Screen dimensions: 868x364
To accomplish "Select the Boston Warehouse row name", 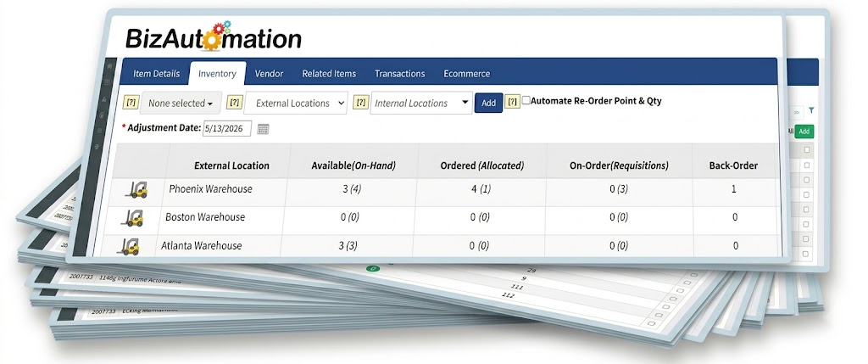I will point(205,217).
